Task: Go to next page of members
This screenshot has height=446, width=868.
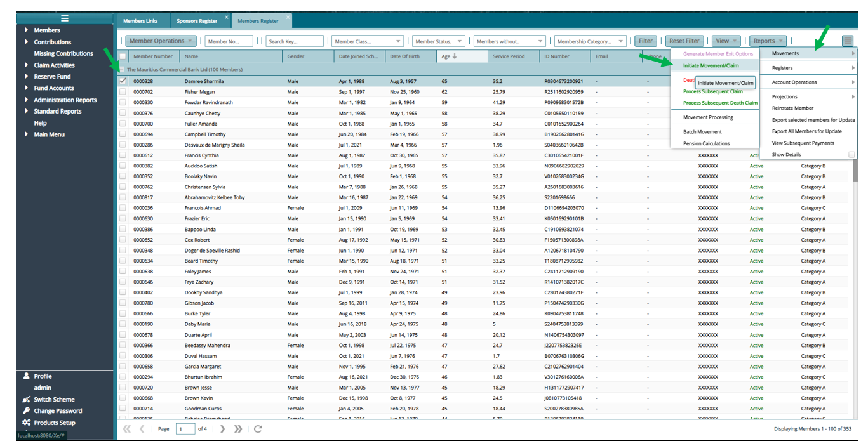Action: click(x=222, y=429)
